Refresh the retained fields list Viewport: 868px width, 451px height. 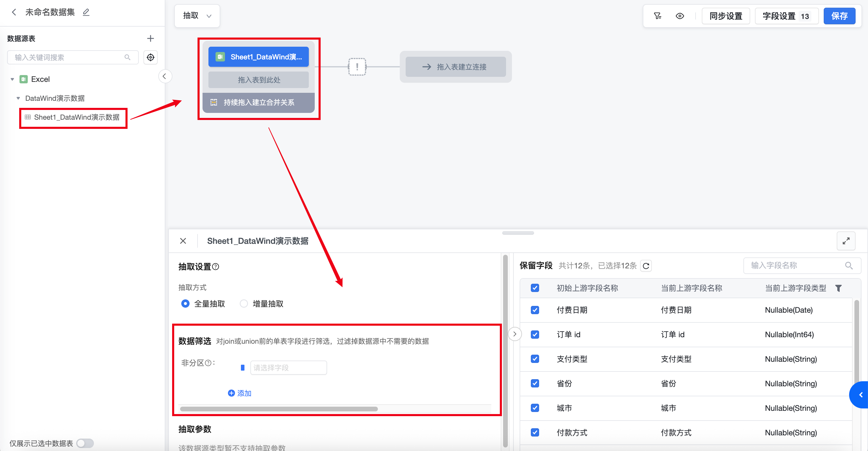point(646,266)
